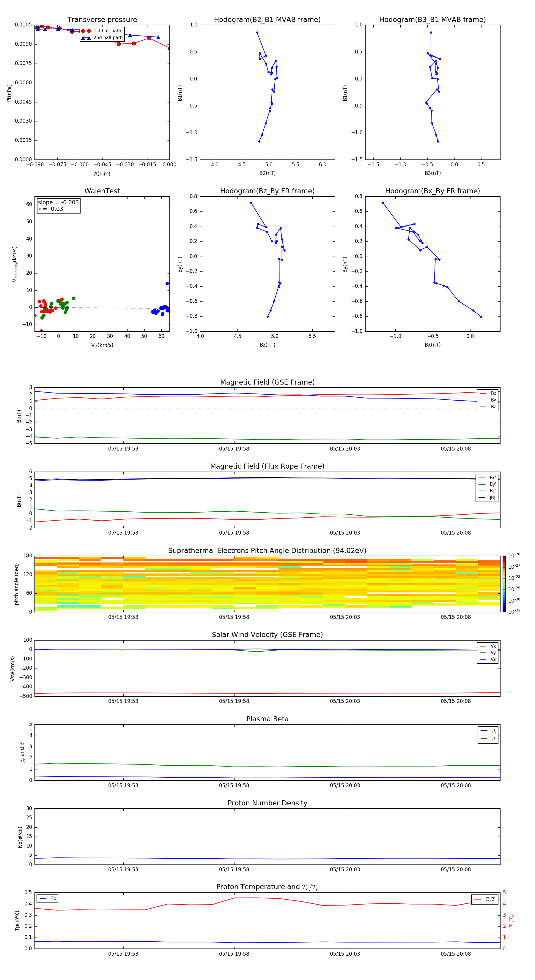Click the 'Hodogram(Bz_By FR frame)' title

(x=267, y=191)
